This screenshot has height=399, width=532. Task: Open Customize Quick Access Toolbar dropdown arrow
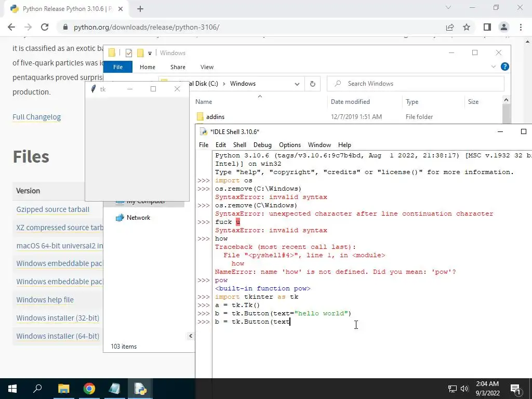(x=150, y=54)
